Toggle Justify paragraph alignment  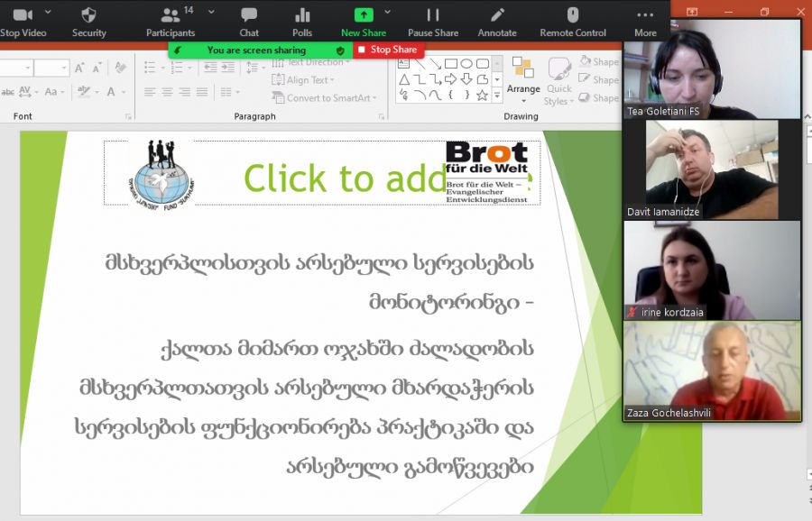pyautogui.click(x=202, y=92)
